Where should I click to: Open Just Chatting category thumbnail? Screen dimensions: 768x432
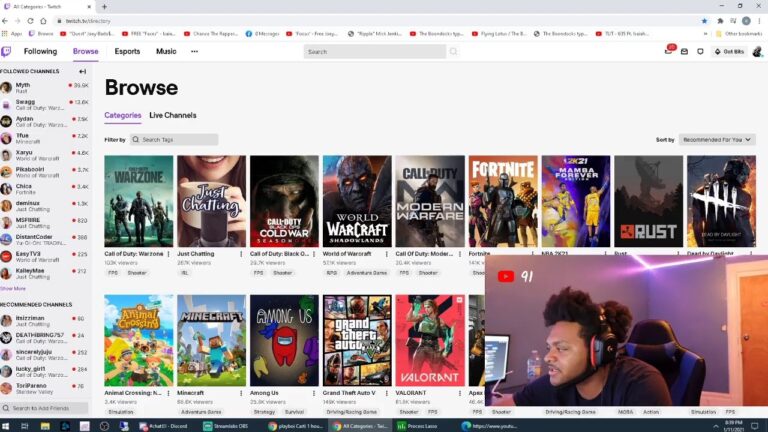pos(212,201)
